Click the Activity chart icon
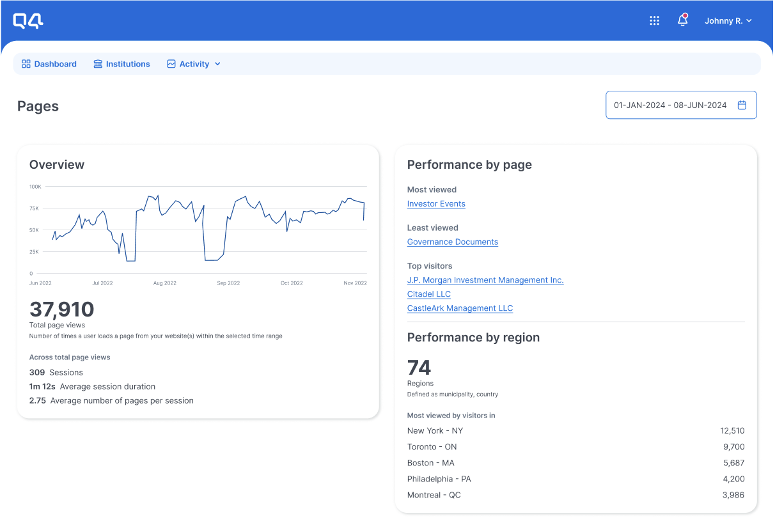 [x=171, y=64]
